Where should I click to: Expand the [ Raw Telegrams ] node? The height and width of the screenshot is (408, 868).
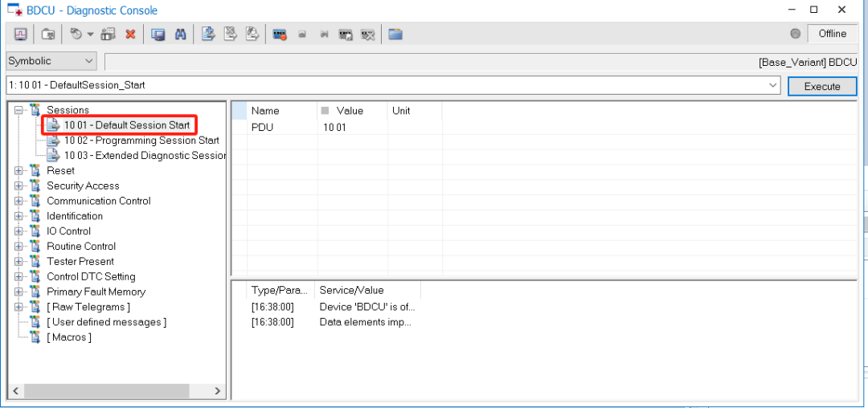click(18, 306)
